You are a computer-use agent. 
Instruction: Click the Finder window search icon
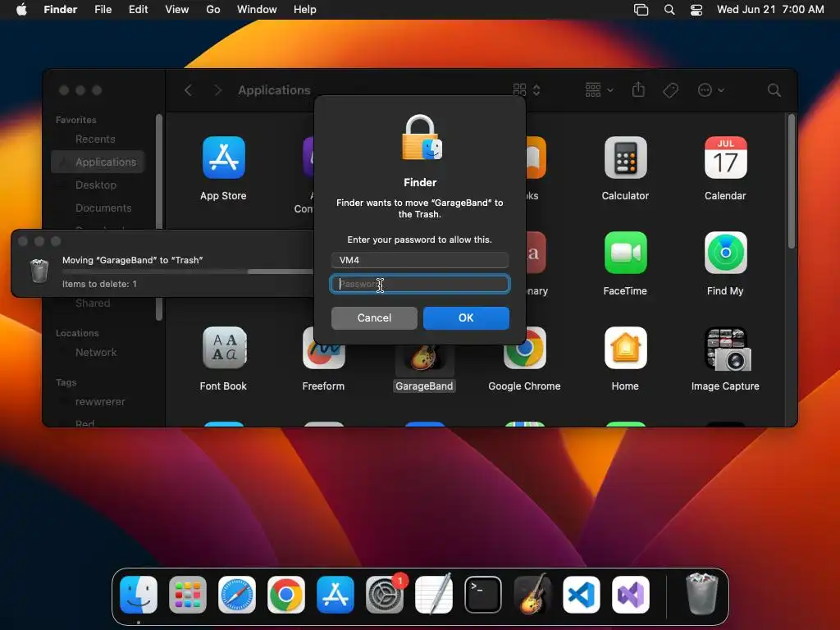coord(774,90)
